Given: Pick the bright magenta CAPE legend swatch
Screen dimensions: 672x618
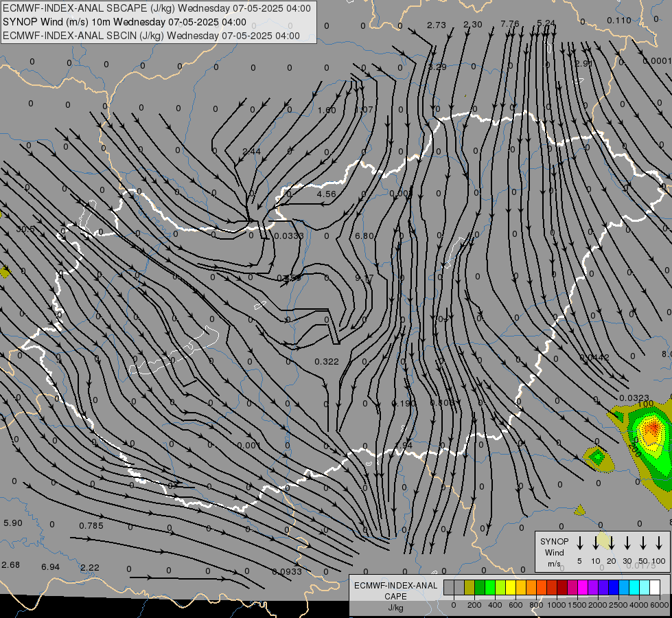Looking at the screenshot, I should 583,587.
